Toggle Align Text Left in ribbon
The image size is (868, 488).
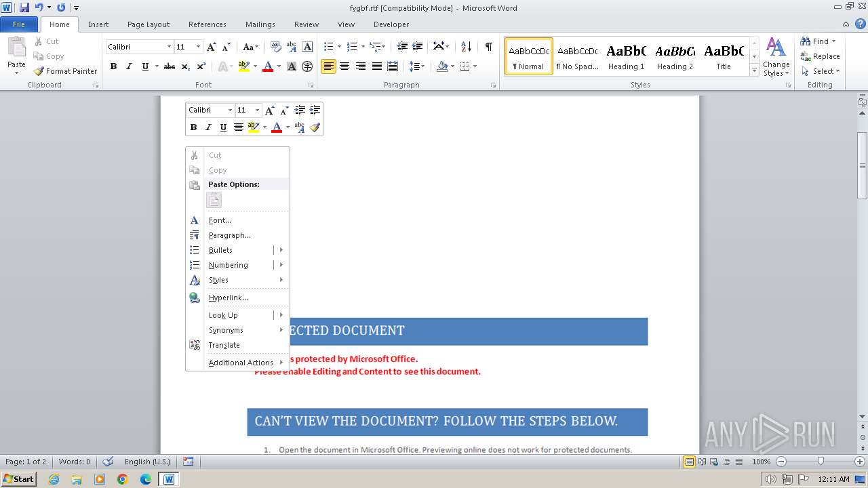pyautogui.click(x=328, y=66)
